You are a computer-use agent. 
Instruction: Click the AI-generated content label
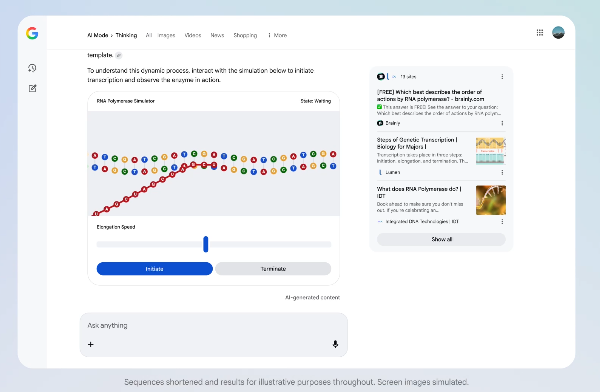[312, 297]
